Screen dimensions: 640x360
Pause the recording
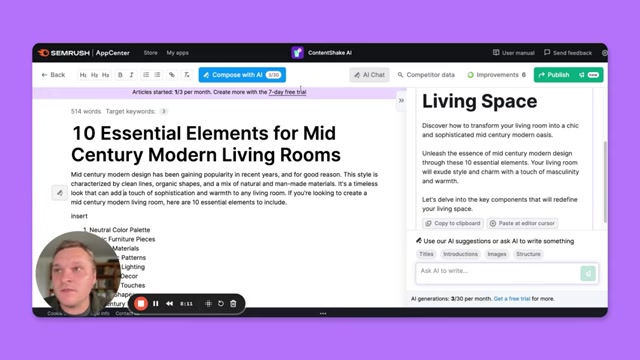(156, 303)
